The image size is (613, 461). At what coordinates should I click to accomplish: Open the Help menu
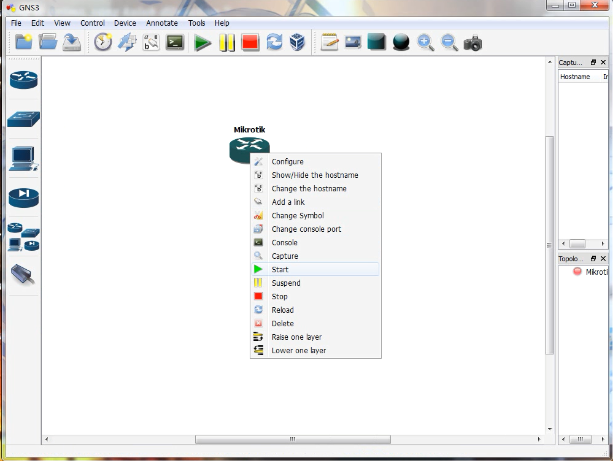(x=222, y=23)
